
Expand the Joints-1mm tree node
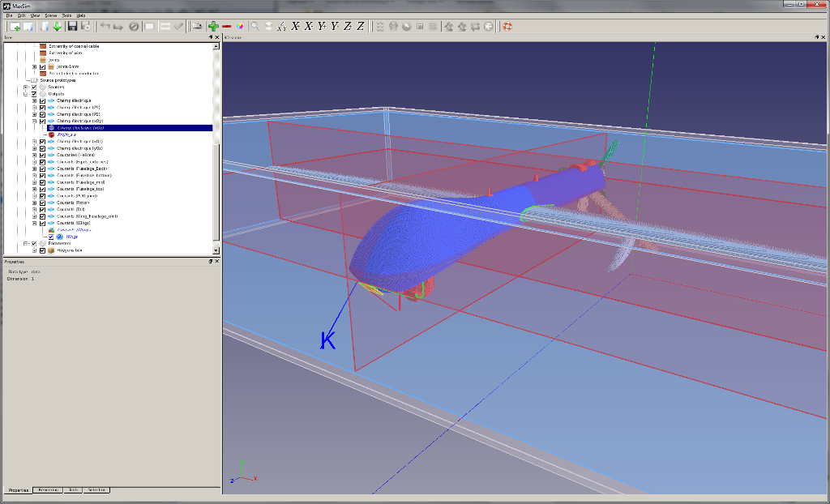click(34, 66)
